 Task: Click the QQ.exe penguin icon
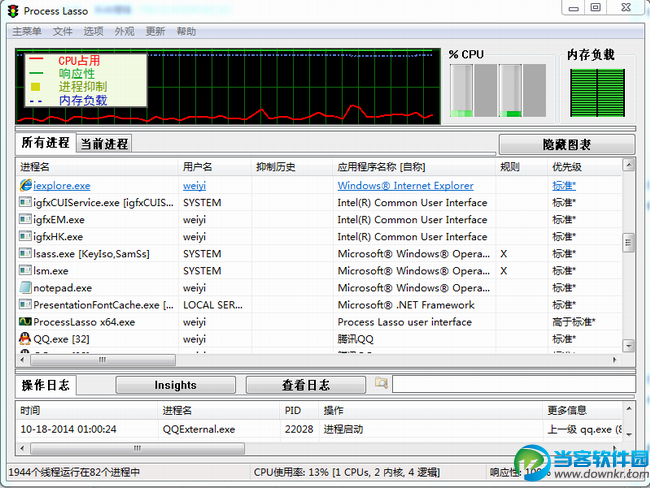[x=25, y=338]
